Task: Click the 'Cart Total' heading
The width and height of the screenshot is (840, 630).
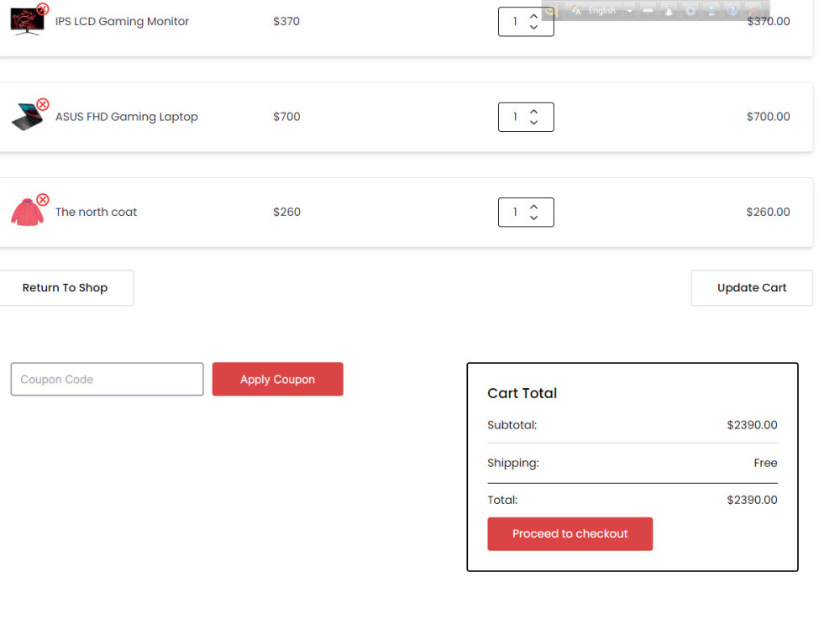Action: (522, 393)
